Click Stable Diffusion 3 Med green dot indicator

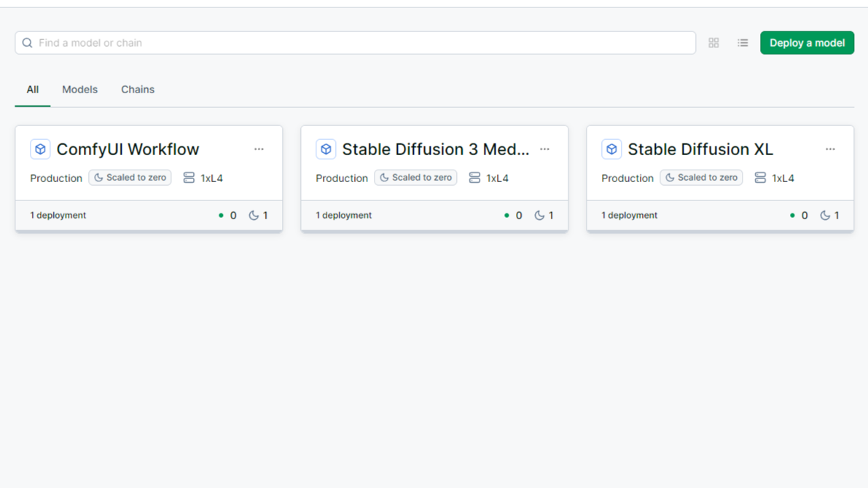pos(507,215)
